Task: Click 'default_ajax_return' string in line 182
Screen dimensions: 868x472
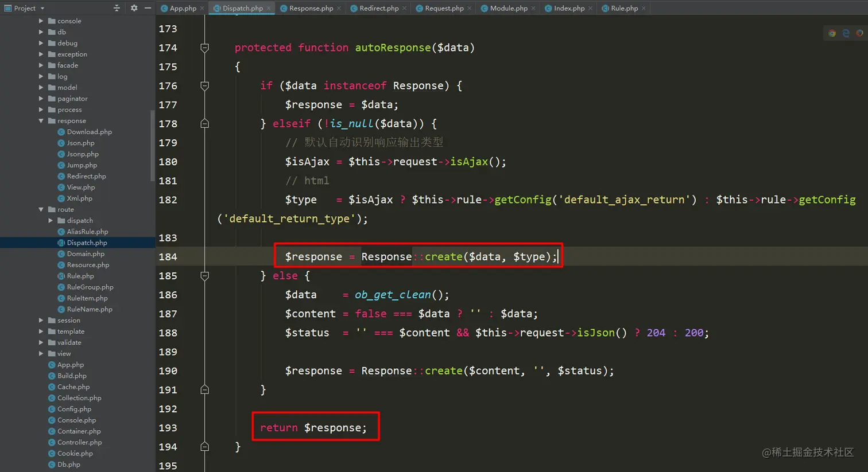Action: point(624,200)
